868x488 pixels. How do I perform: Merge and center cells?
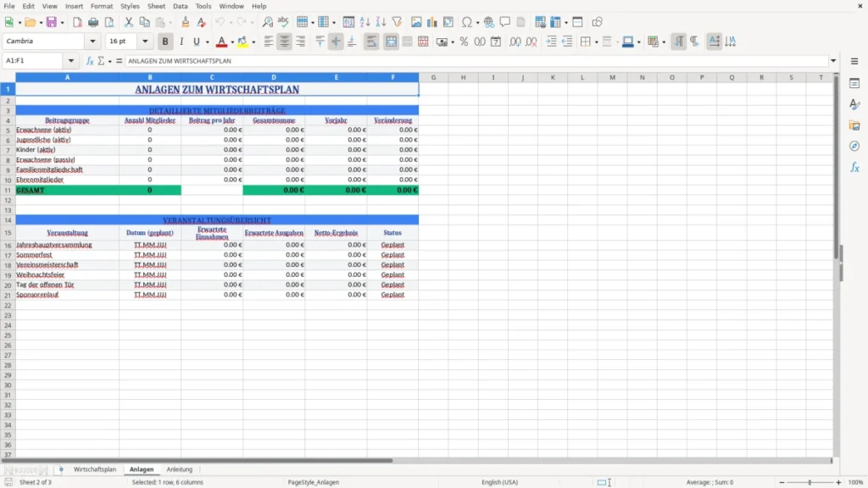(391, 42)
